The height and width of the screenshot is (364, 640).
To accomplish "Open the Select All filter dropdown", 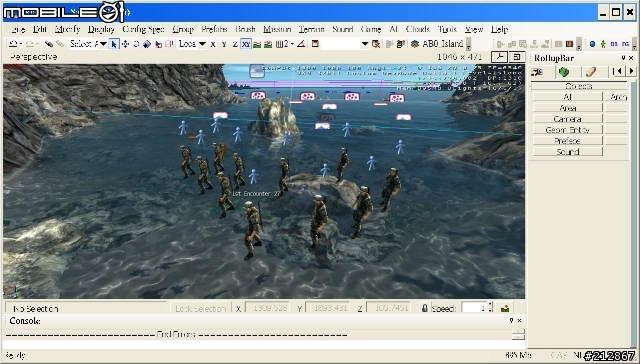I will point(103,44).
